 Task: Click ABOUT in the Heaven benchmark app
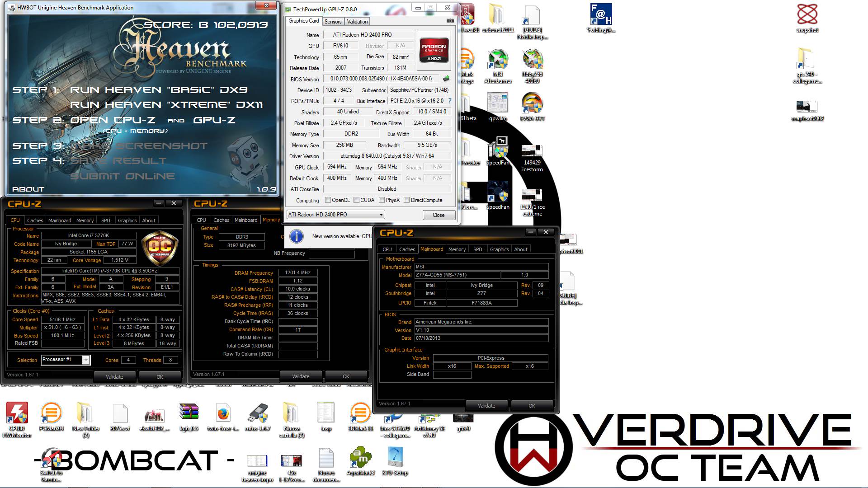point(28,189)
